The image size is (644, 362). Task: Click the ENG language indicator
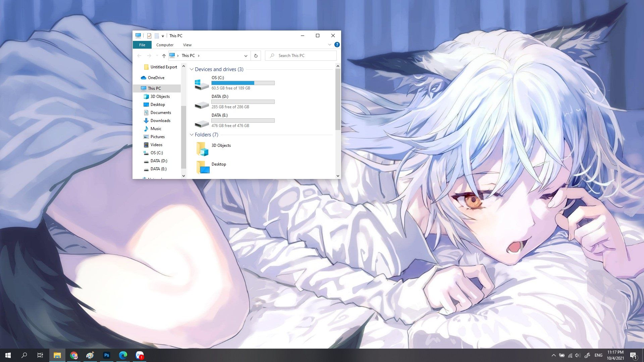(598, 355)
